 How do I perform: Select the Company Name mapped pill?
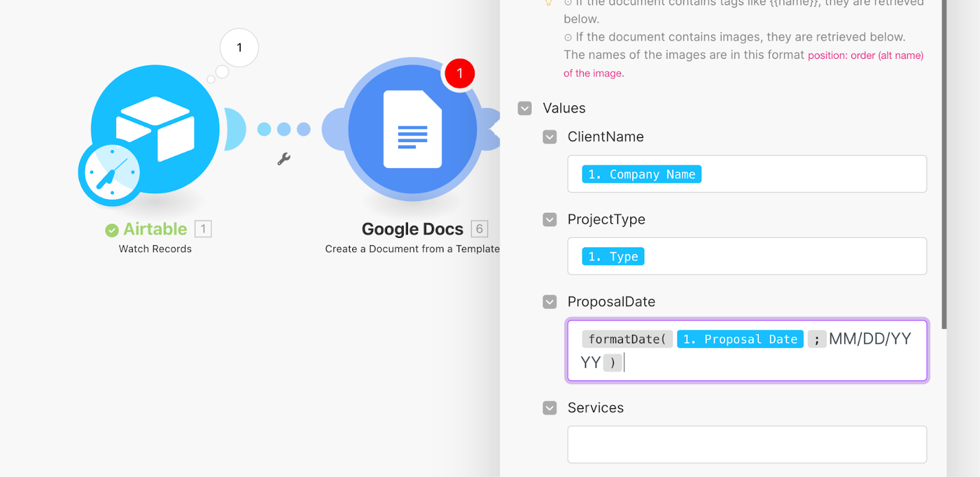(641, 174)
